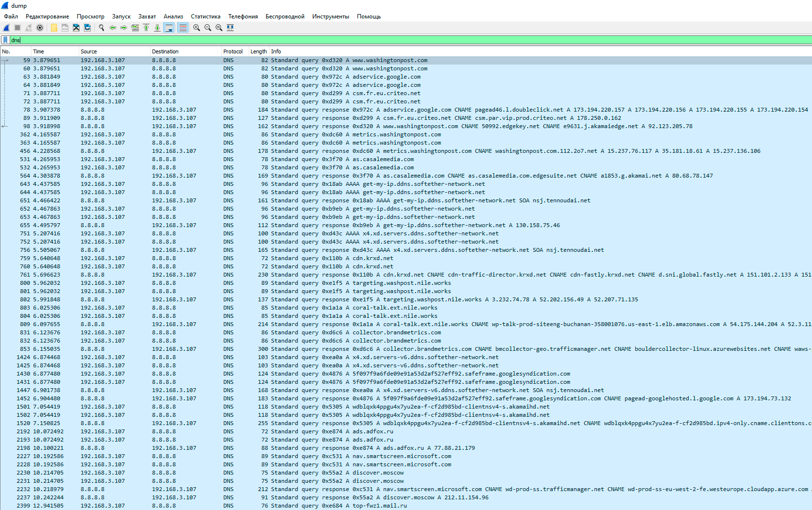
Task: Toggle auto-scroll during live capture
Action: pyautogui.click(x=169, y=28)
